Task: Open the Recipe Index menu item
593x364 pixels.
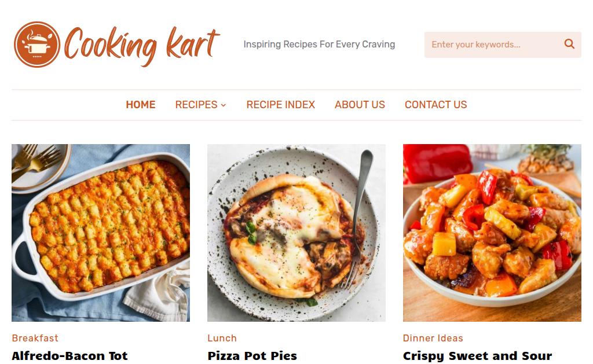Action: pos(281,105)
